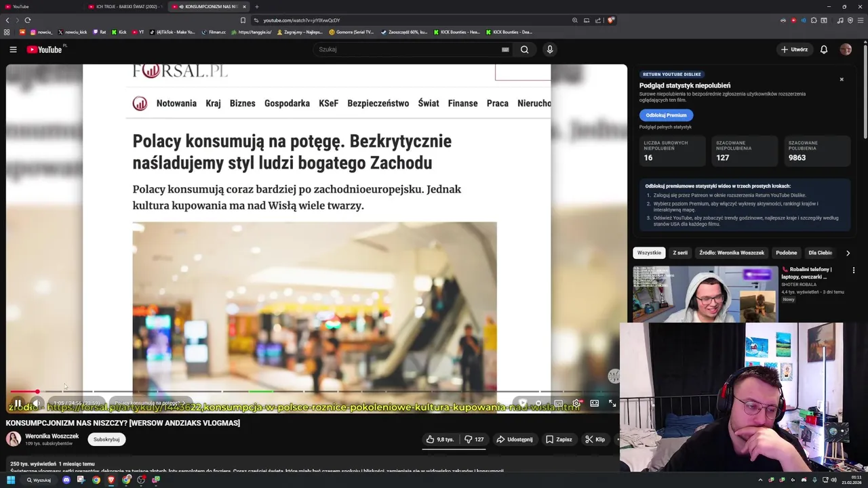Open player settings gear
Viewport: 868px width, 488px height.
(x=576, y=403)
